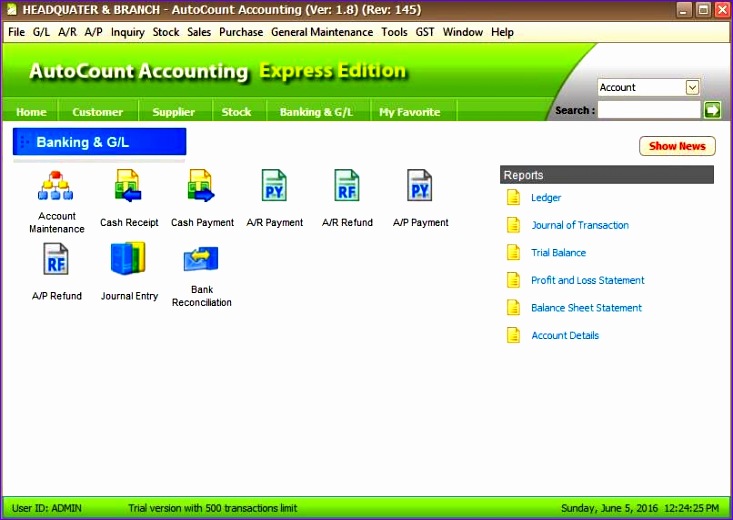Click the Ledger report document icon

click(x=513, y=197)
